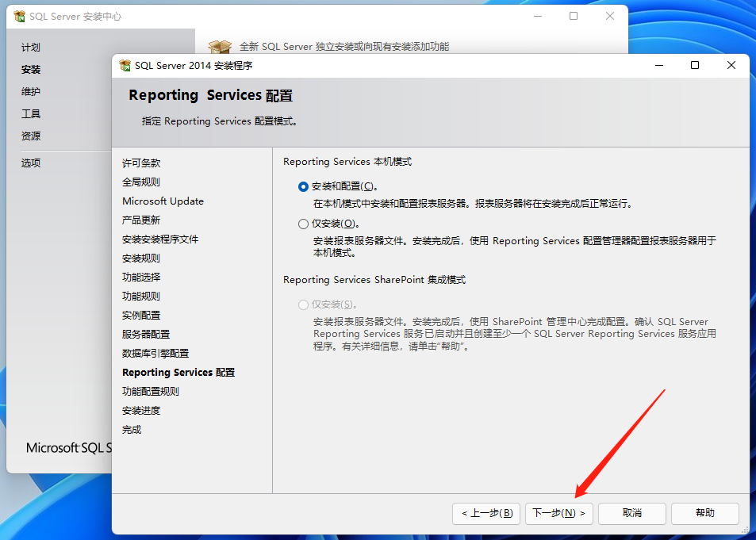
Task: Click the 产品更新 step
Action: tap(141, 220)
